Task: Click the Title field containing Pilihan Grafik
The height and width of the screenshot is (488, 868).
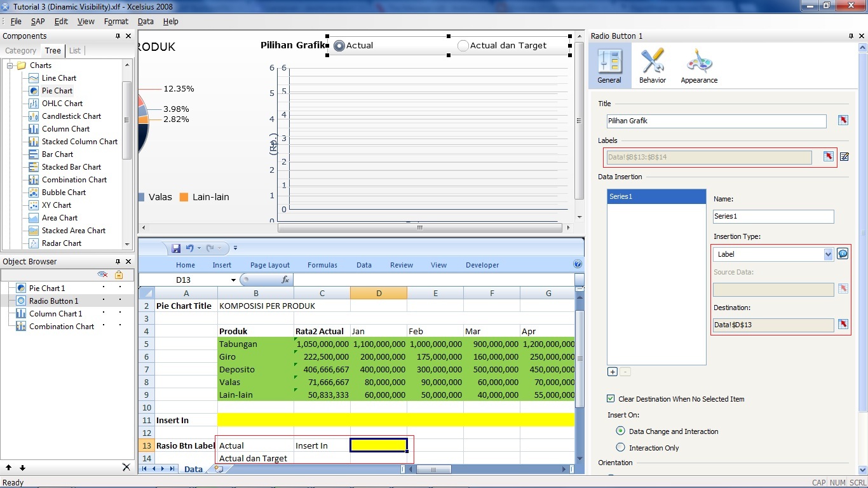Action: click(716, 121)
